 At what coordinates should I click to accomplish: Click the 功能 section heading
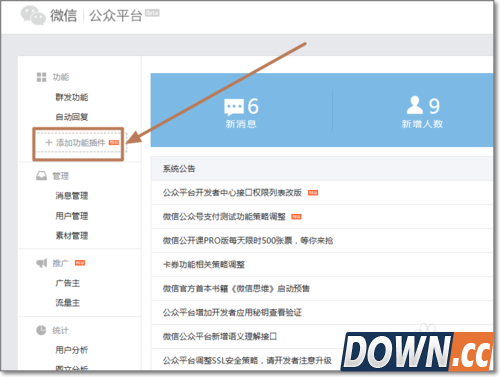point(61,77)
